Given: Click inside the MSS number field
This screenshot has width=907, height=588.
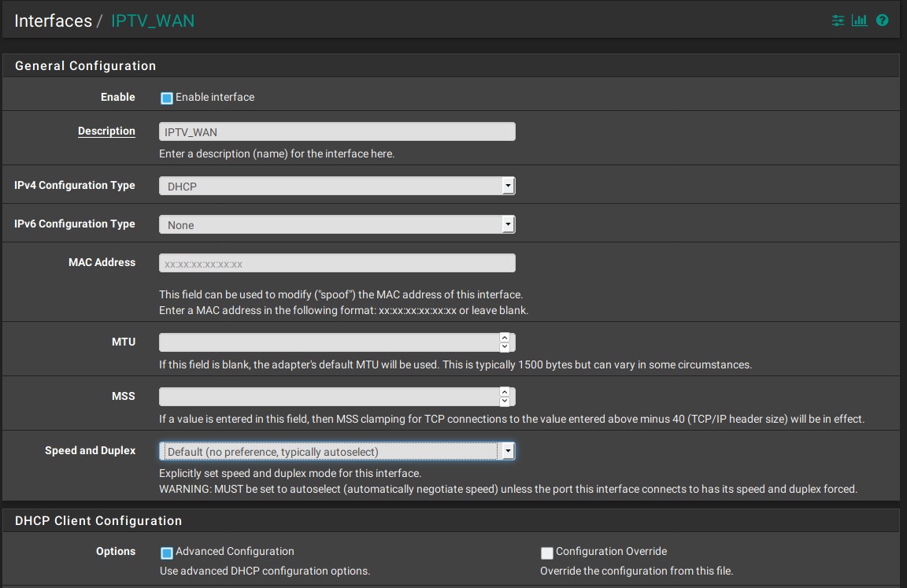Looking at the screenshot, I should pyautogui.click(x=328, y=397).
